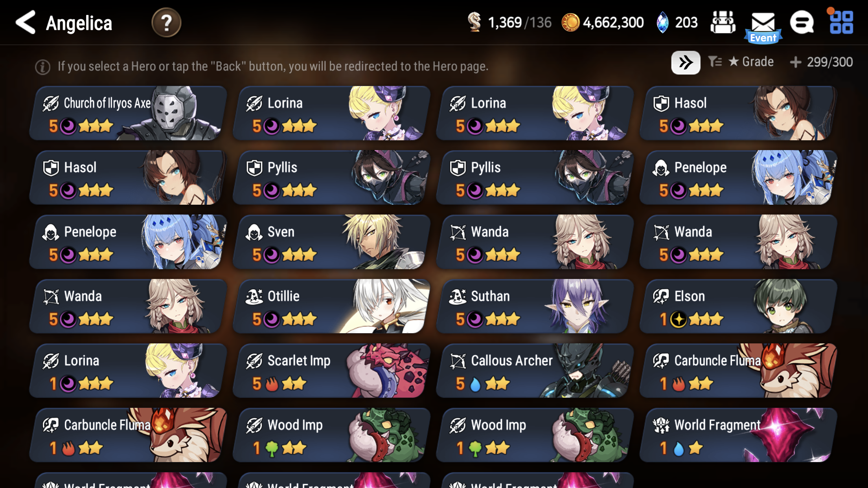Image resolution: width=868 pixels, height=488 pixels.
Task: Select the Church of Ilryos Axe hero card
Action: point(128,113)
